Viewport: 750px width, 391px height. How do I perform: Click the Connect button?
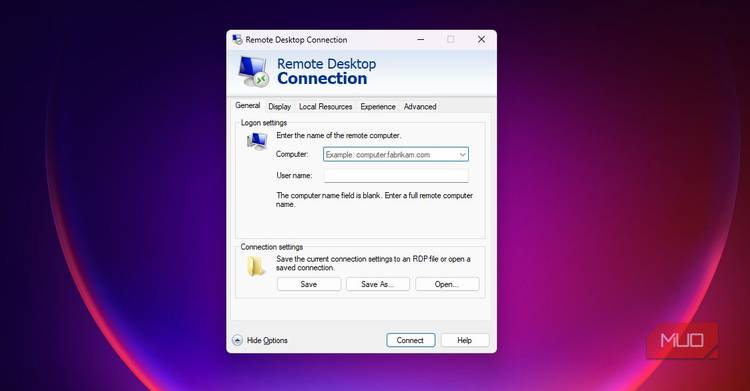[x=410, y=340]
